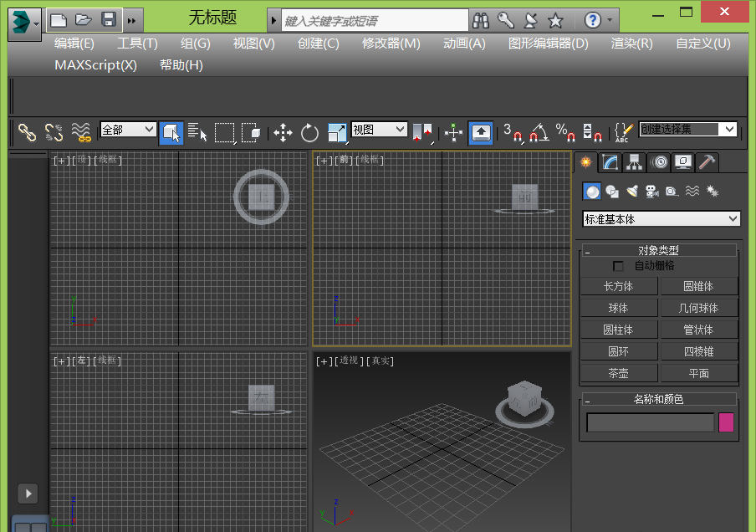
Task: Open the 全部 selection filter dropdown
Action: click(128, 130)
